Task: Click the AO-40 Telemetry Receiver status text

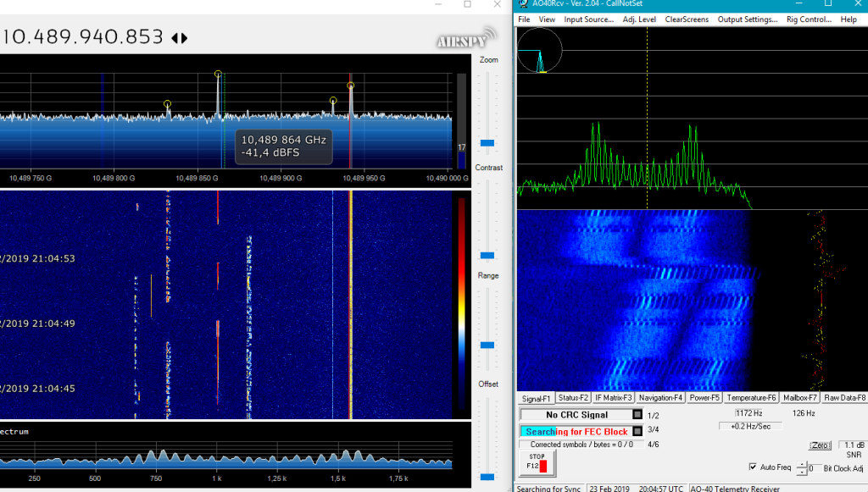Action: (x=735, y=488)
